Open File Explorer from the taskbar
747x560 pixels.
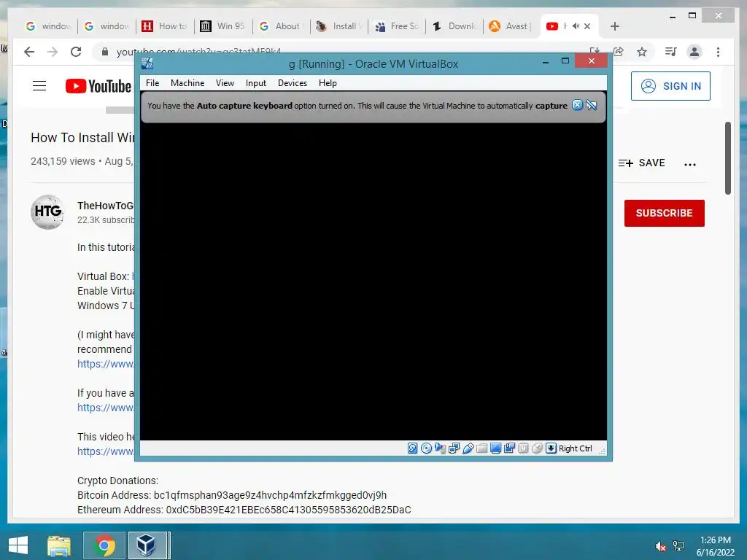coord(59,545)
